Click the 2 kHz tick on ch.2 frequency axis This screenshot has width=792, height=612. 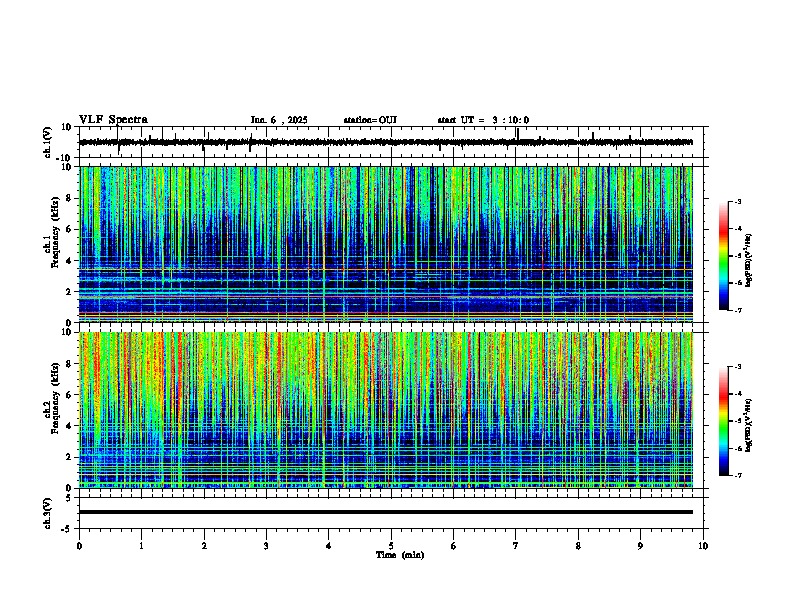pyautogui.click(x=70, y=457)
